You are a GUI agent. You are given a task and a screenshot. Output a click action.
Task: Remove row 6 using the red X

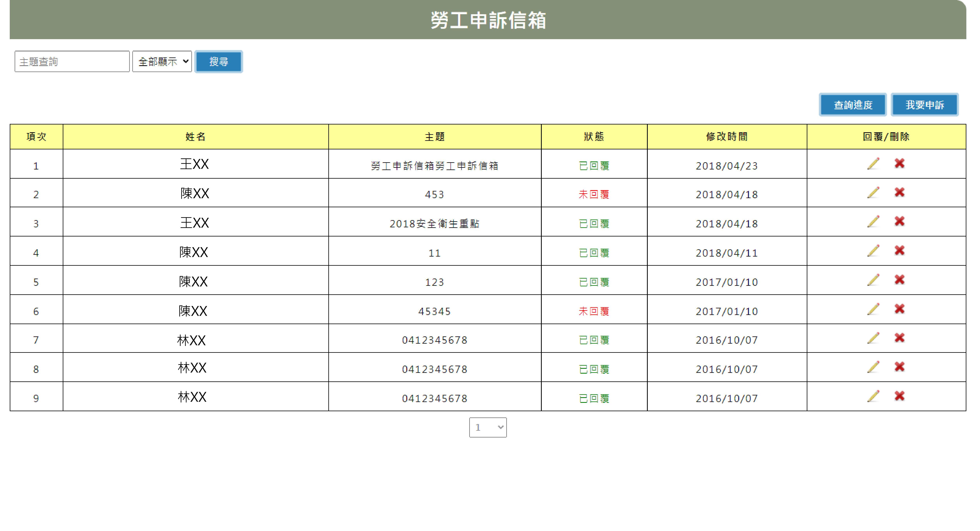(899, 309)
